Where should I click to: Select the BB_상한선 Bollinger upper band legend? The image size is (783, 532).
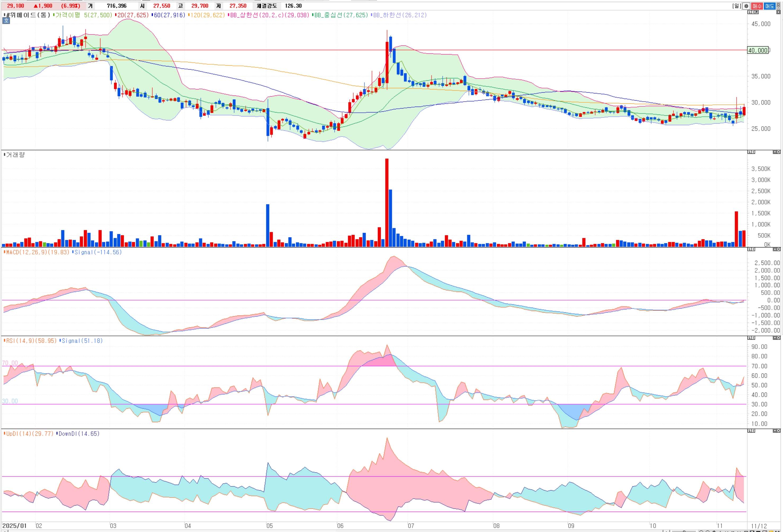pos(269,15)
